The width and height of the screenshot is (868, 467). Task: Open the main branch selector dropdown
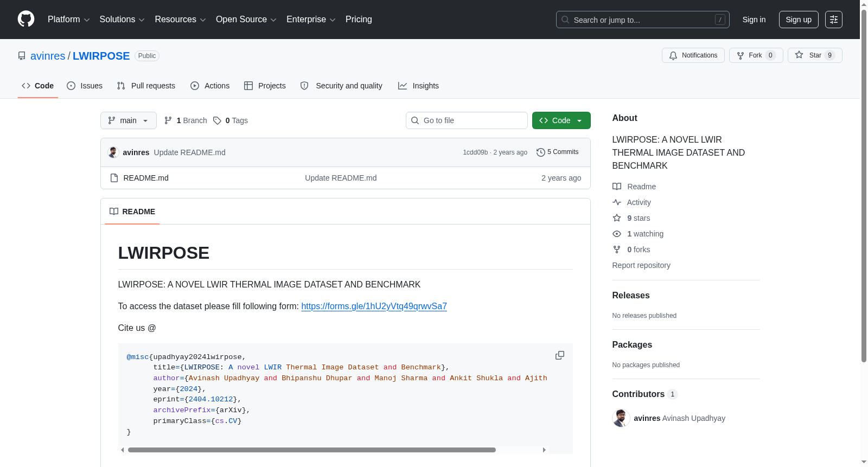coord(129,120)
